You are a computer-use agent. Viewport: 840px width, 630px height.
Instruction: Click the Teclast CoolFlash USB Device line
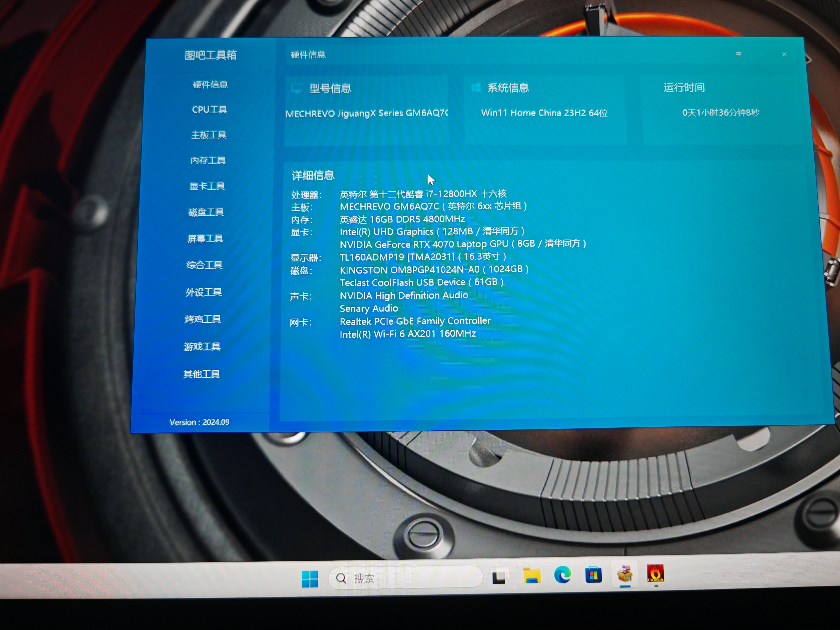click(421, 282)
